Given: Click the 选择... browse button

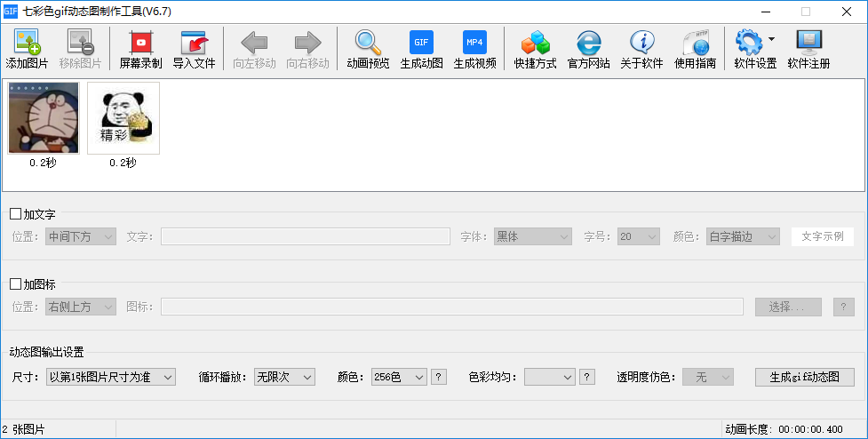Looking at the screenshot, I should pyautogui.click(x=788, y=307).
